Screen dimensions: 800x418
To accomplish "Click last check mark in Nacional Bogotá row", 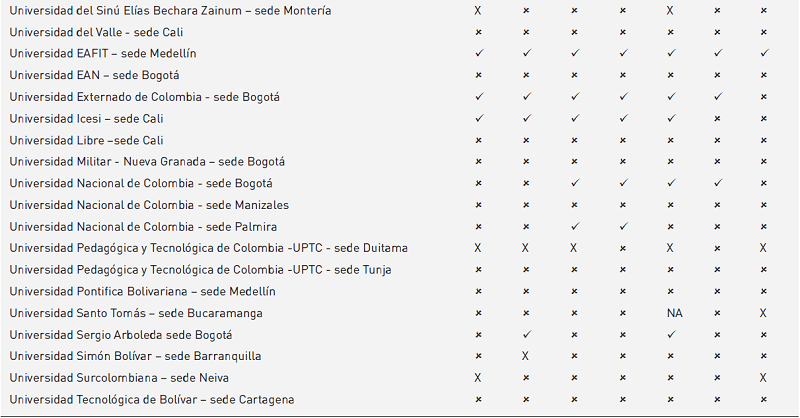I will (716, 183).
